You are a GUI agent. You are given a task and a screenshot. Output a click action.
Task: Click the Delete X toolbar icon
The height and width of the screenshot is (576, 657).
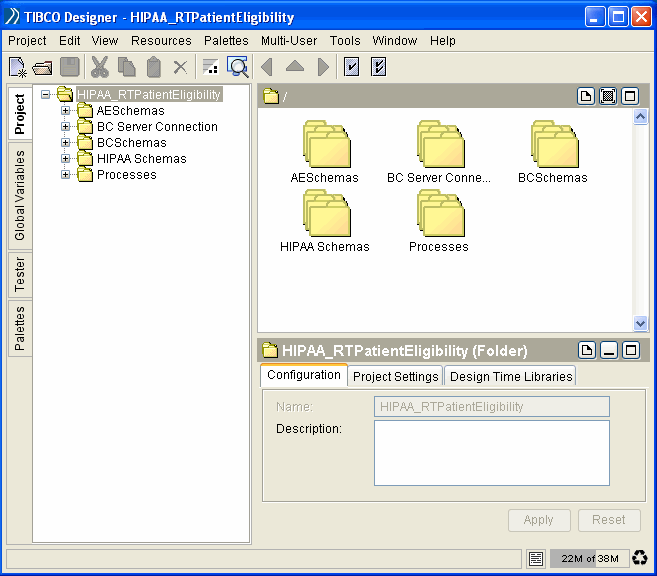pyautogui.click(x=180, y=67)
